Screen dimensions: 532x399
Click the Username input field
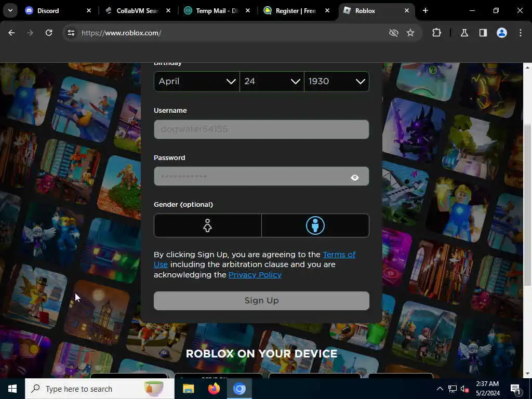(261, 129)
